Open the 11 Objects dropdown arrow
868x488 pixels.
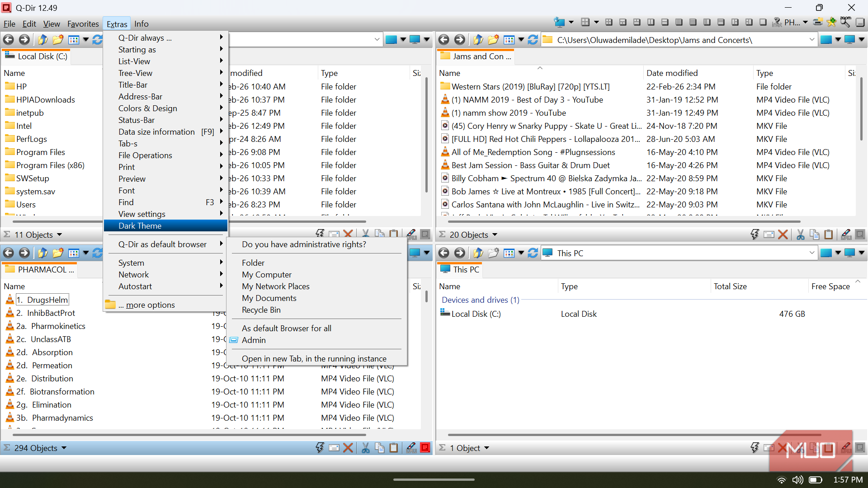(x=59, y=235)
